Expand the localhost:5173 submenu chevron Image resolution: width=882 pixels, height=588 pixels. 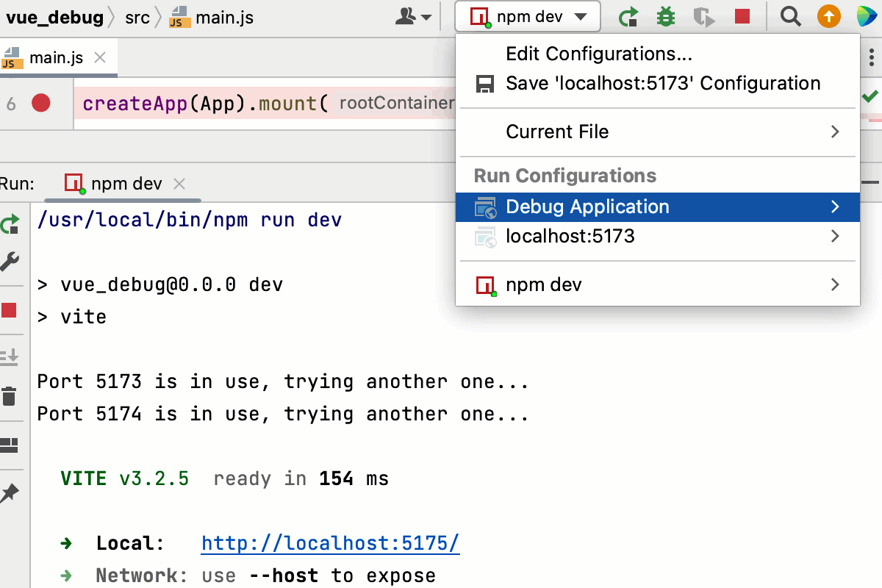834,237
